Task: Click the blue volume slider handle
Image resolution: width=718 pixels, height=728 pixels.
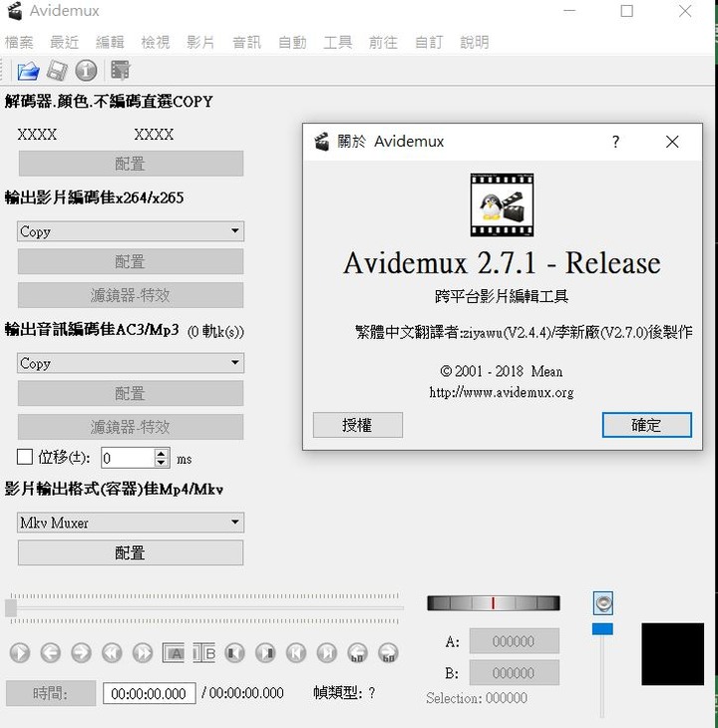Action: (602, 629)
